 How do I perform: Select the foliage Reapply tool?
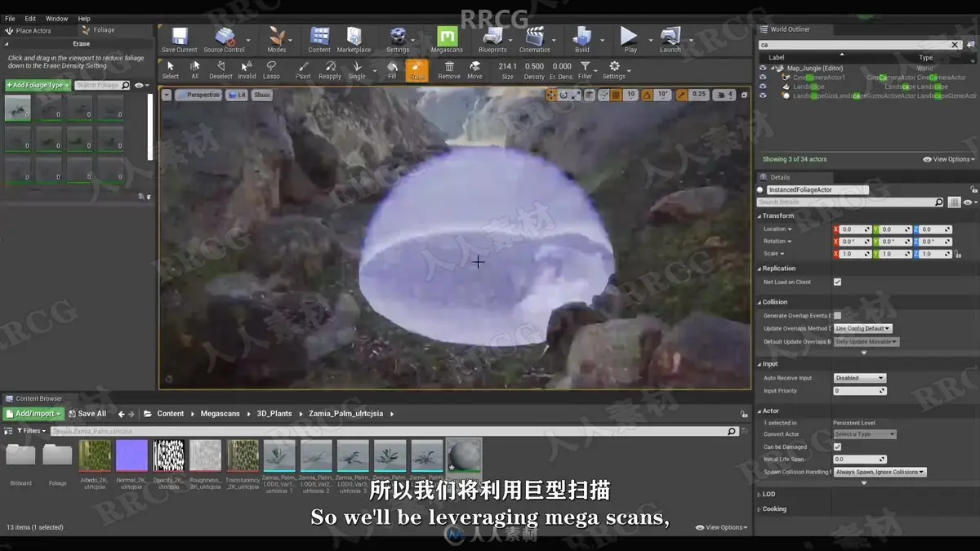coord(330,70)
